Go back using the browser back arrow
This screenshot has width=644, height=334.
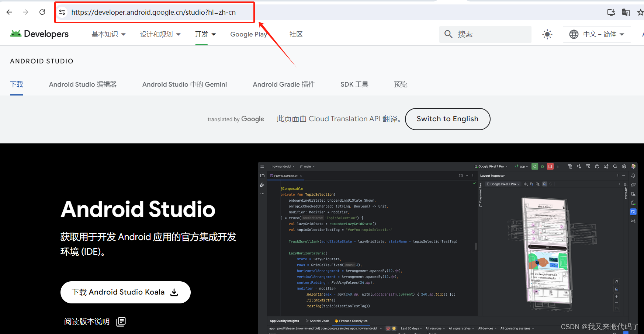click(x=9, y=12)
